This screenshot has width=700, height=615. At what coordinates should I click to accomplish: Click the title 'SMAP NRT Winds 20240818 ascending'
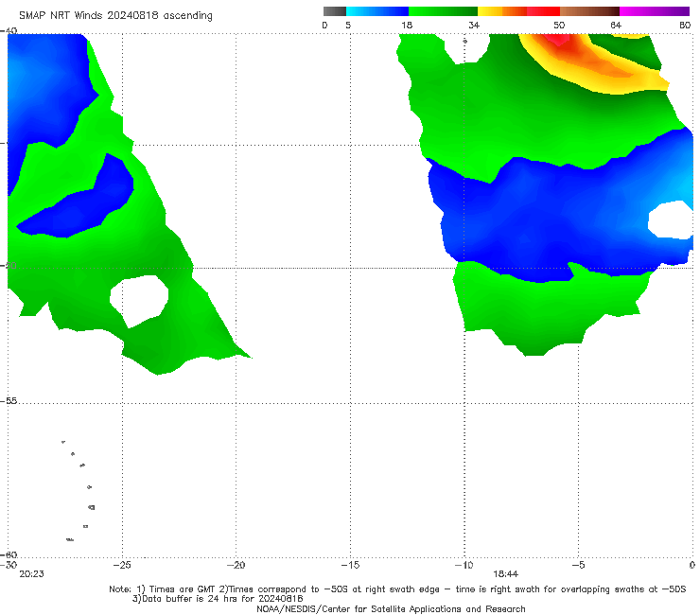pyautogui.click(x=115, y=16)
